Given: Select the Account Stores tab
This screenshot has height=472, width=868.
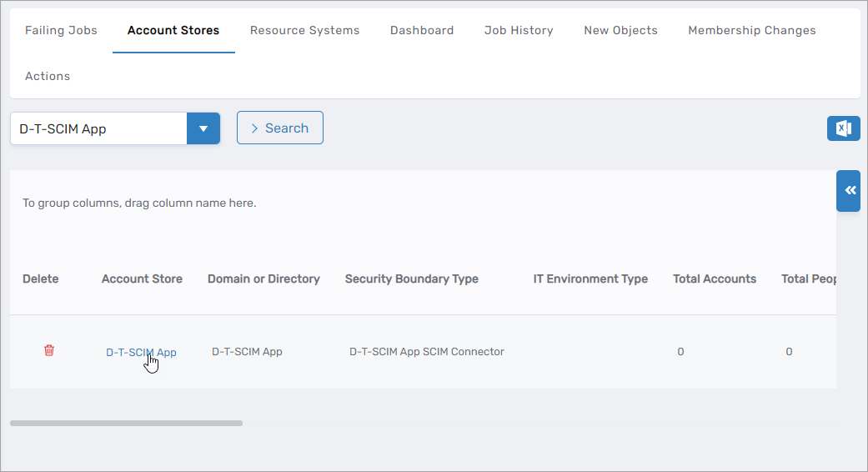Looking at the screenshot, I should [173, 31].
